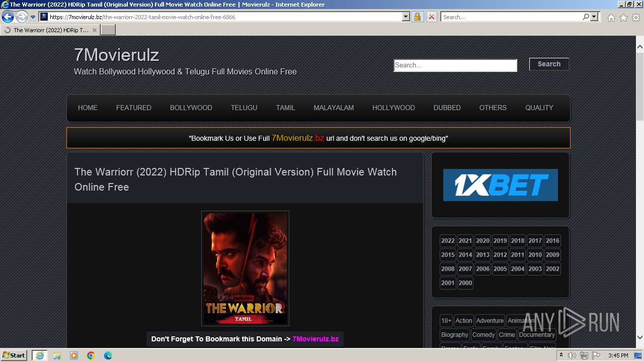Open OTHERS menu item
Image resolution: width=644 pixels, height=362 pixels.
pos(493,108)
